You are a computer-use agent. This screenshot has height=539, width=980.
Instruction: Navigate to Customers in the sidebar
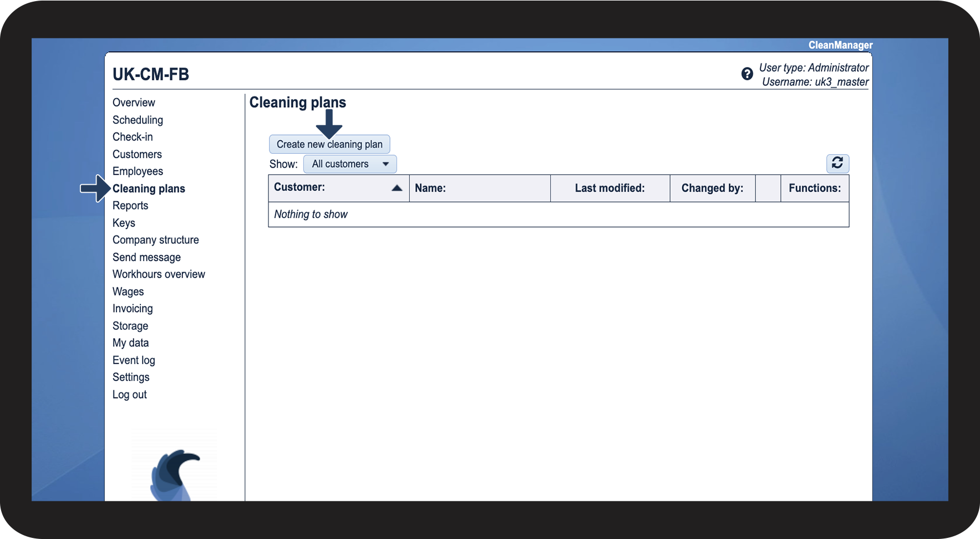pos(137,154)
